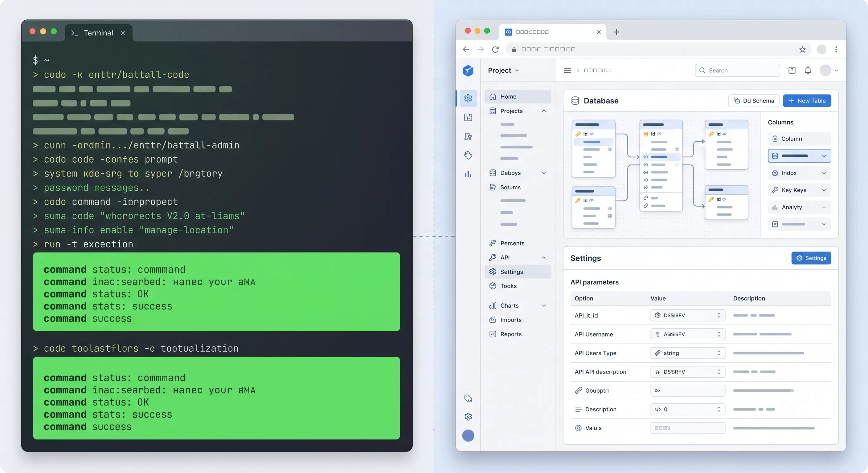The image size is (868, 473).
Task: Click the browser back arrow
Action: pyautogui.click(x=466, y=50)
